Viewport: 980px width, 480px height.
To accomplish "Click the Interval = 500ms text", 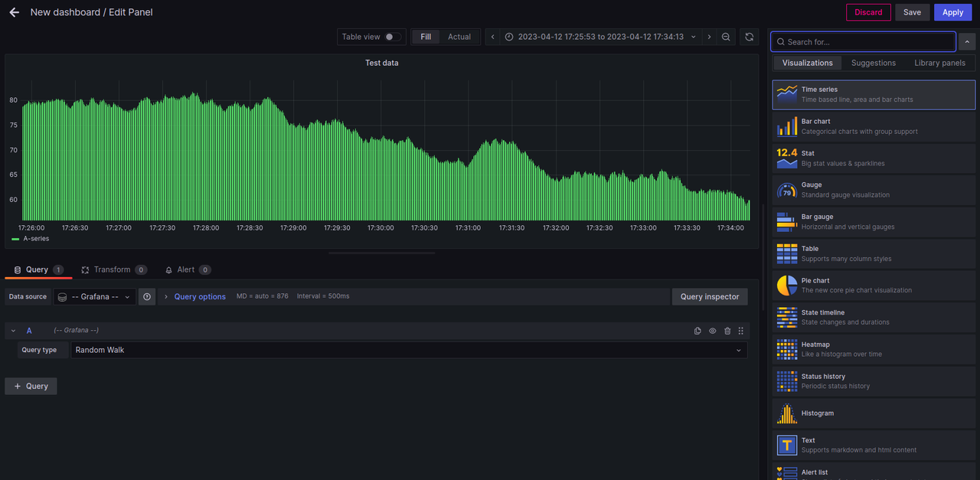I will (x=323, y=296).
